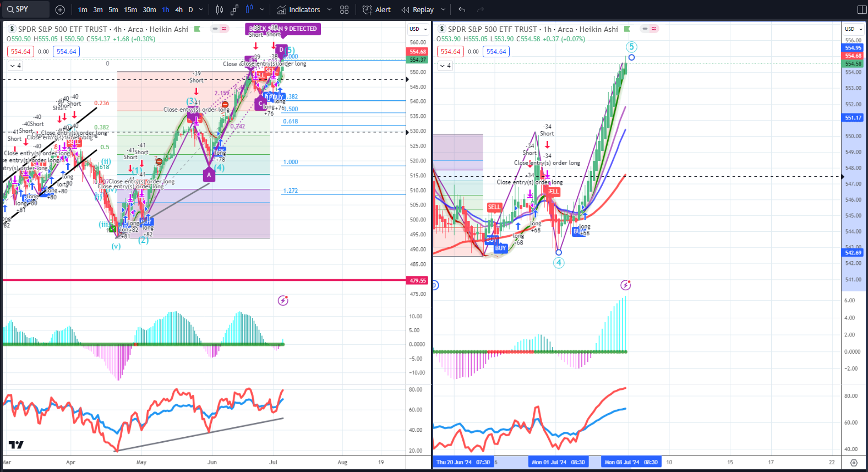Viewport: 868px width, 472px height.
Task: Click the Mon 01 Jul '24 08:30 time marker
Action: [x=558, y=463]
